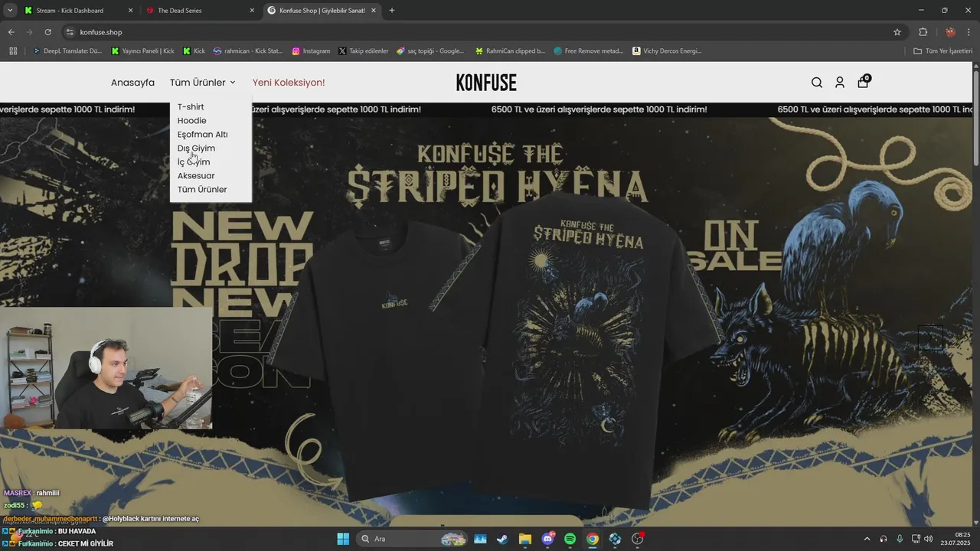Open DeepL Translate bookmark
This screenshot has height=551, width=980.
click(x=67, y=51)
